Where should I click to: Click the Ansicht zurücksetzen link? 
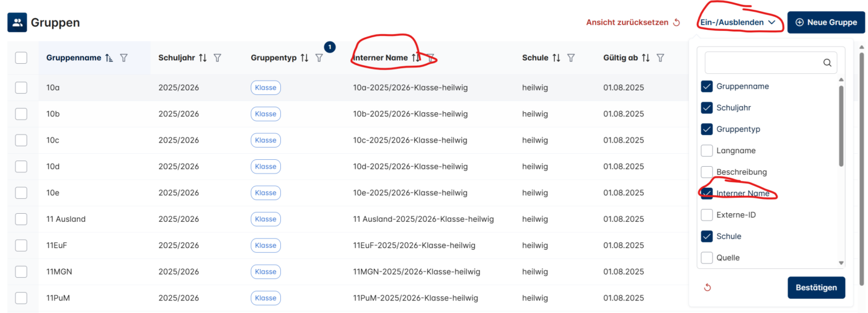(x=633, y=22)
